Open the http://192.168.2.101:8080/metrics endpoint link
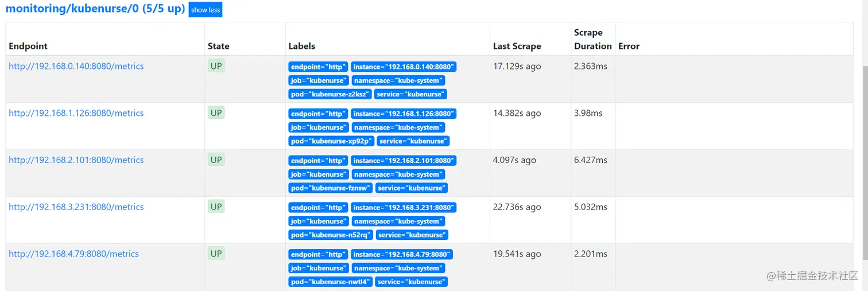The image size is (868, 291). click(76, 160)
